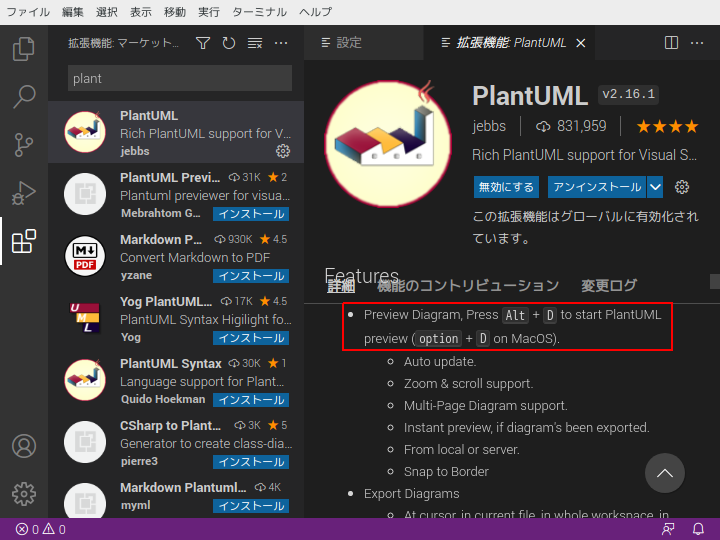
Task: Open the 編集 menu
Action: click(73, 12)
